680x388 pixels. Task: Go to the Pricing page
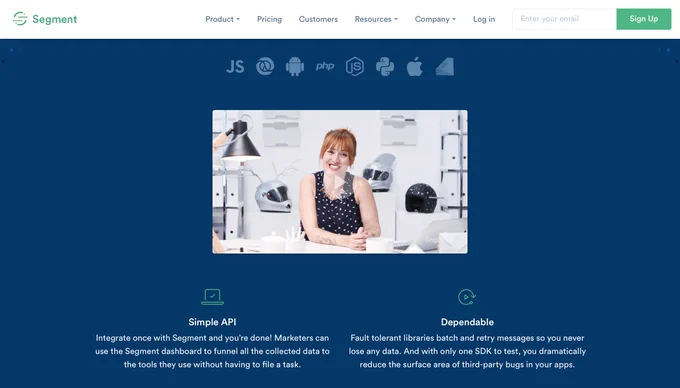pyautogui.click(x=269, y=19)
